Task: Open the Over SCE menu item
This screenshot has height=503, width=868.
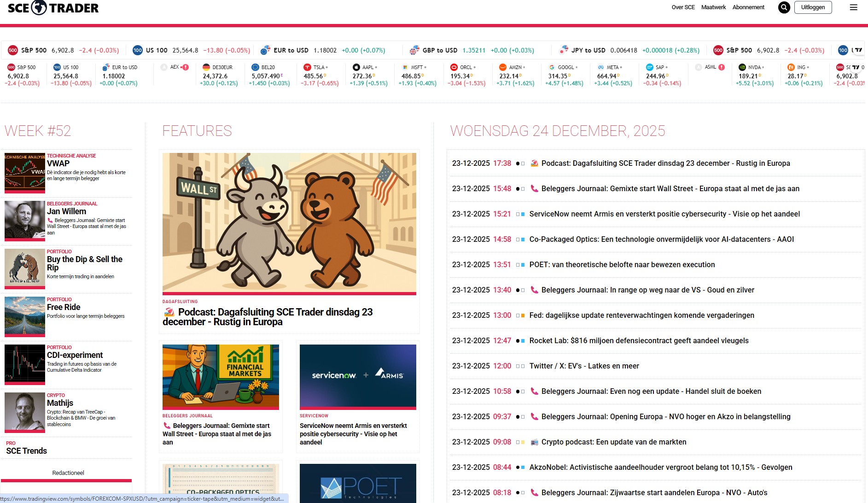Action: click(683, 7)
